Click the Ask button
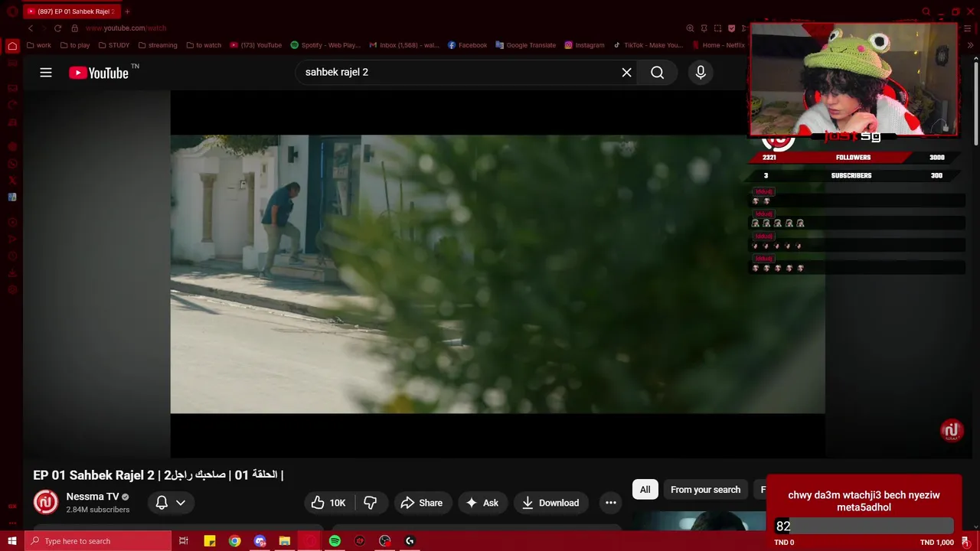 click(x=482, y=503)
